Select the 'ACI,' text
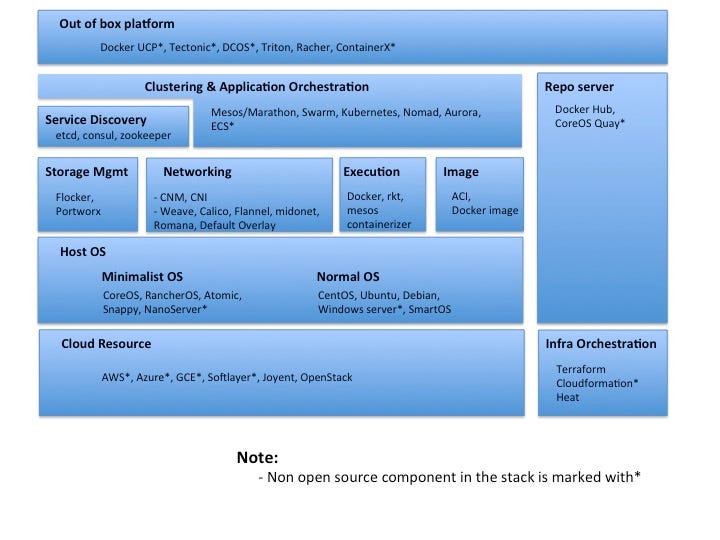This screenshot has height=540, width=720. pos(461,197)
